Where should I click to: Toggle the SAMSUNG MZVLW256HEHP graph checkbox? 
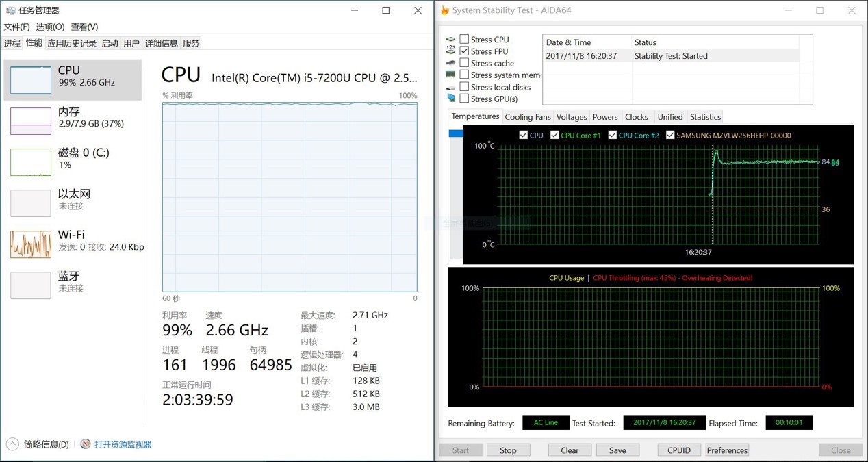click(x=670, y=135)
